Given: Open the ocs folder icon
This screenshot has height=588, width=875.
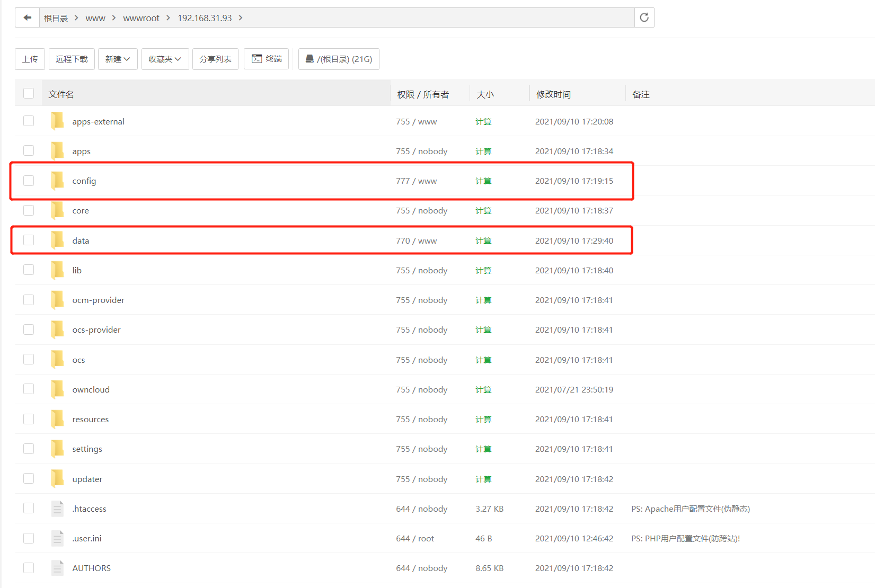Looking at the screenshot, I should pos(57,360).
